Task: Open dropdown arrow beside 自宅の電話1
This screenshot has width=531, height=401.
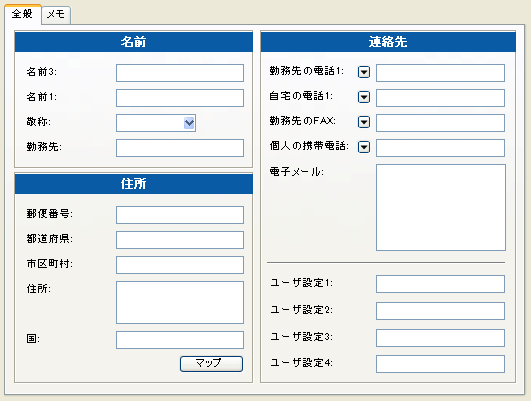Action: pyautogui.click(x=364, y=97)
